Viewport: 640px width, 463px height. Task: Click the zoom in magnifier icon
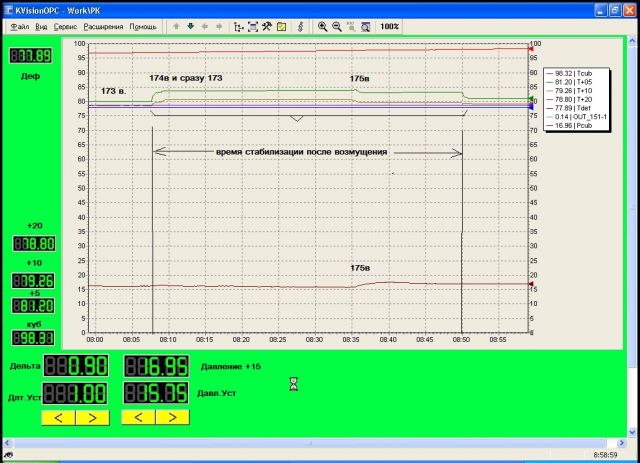pos(323,26)
